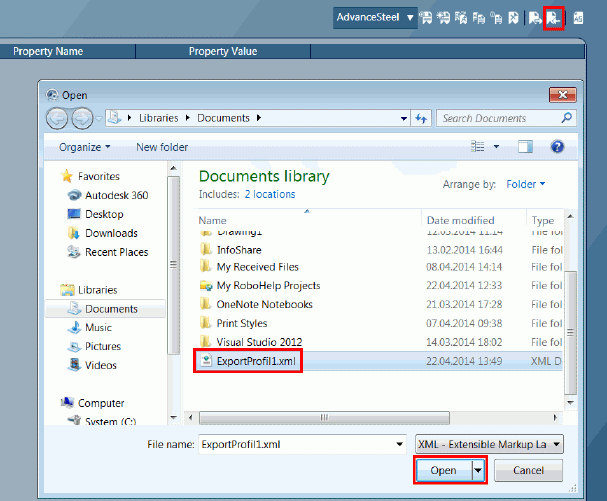Click the Cancel button
The height and width of the screenshot is (501, 607).
tap(528, 470)
